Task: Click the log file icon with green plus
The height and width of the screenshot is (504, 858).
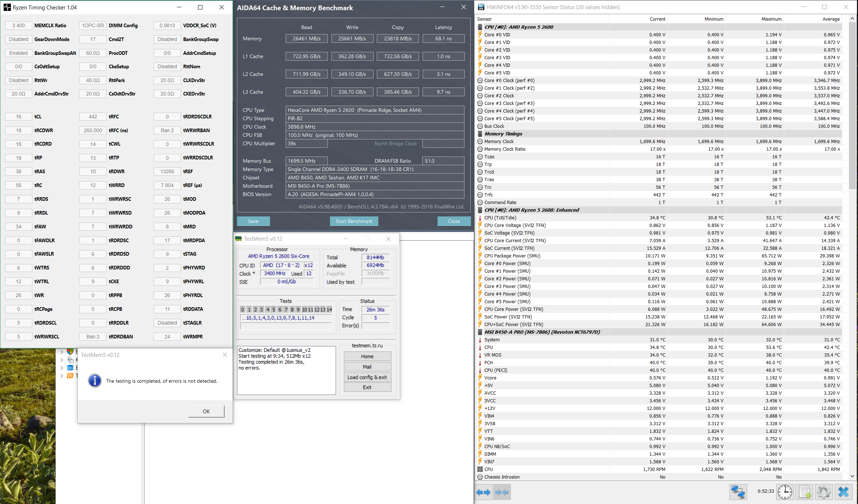Action: pos(805,492)
